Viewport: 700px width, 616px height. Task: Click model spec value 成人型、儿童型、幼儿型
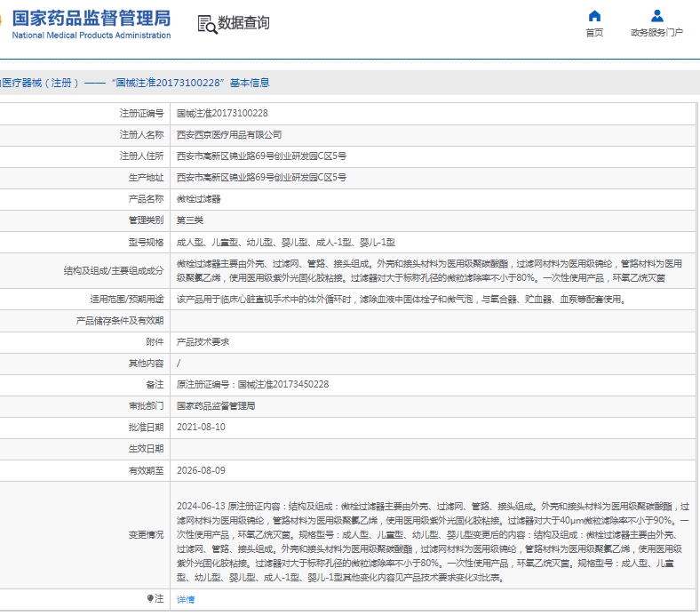click(x=286, y=243)
